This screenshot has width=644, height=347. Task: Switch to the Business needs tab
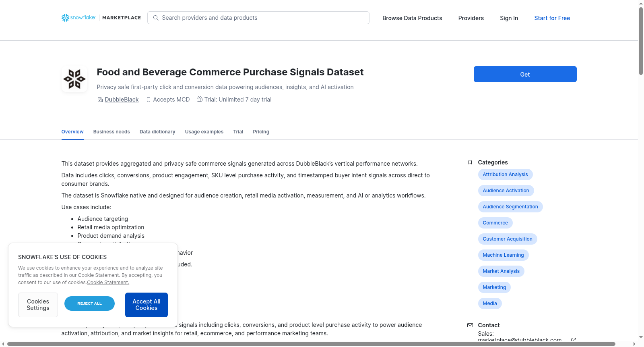[x=111, y=132]
